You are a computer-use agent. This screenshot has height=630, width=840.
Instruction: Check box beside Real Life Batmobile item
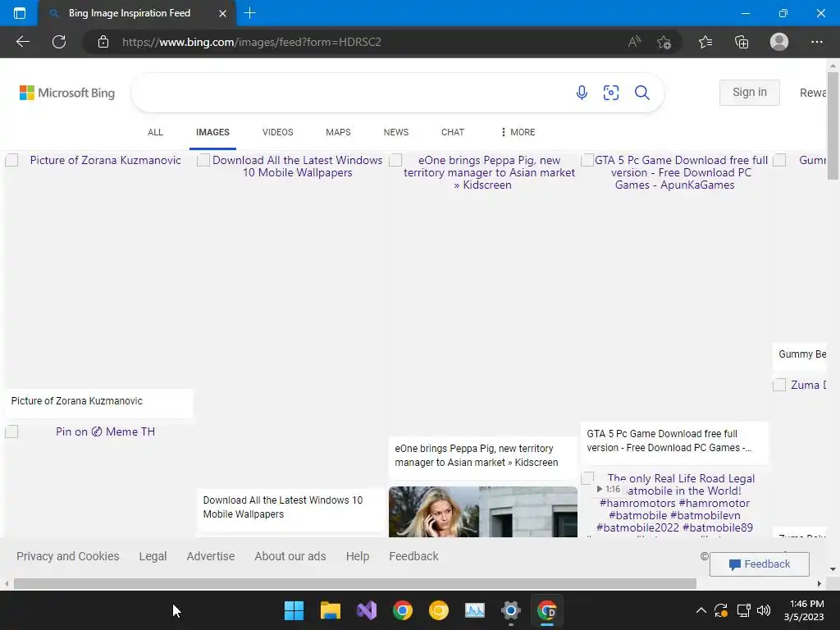(587, 478)
